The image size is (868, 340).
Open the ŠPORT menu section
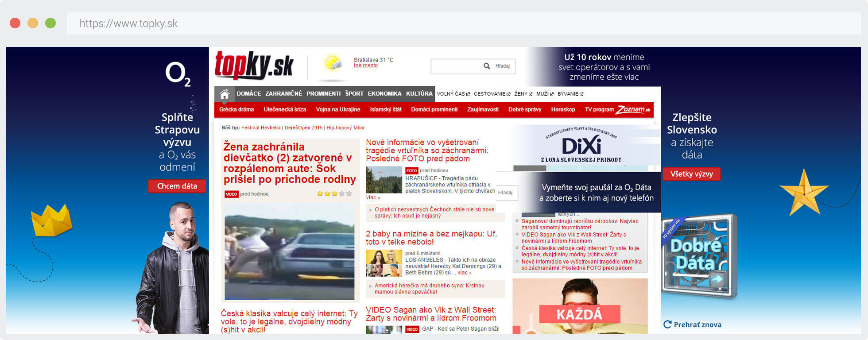(x=354, y=94)
